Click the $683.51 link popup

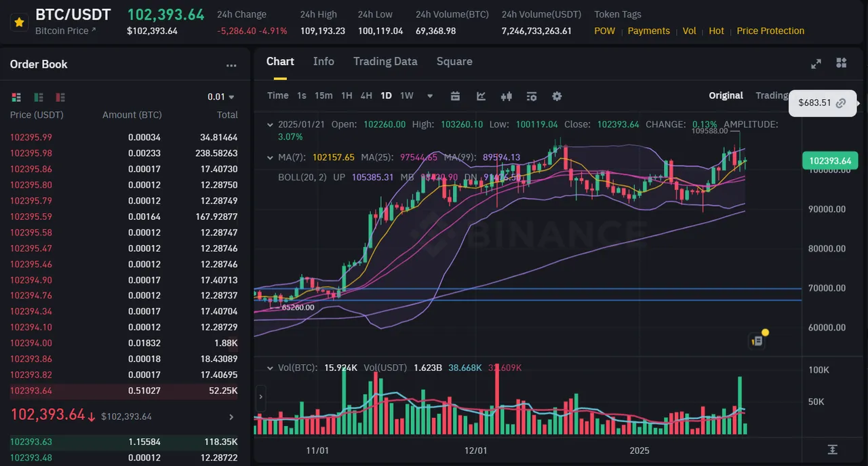click(823, 103)
